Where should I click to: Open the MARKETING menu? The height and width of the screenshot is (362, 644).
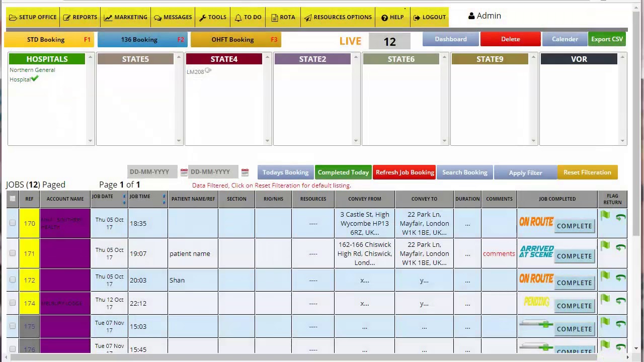click(126, 17)
